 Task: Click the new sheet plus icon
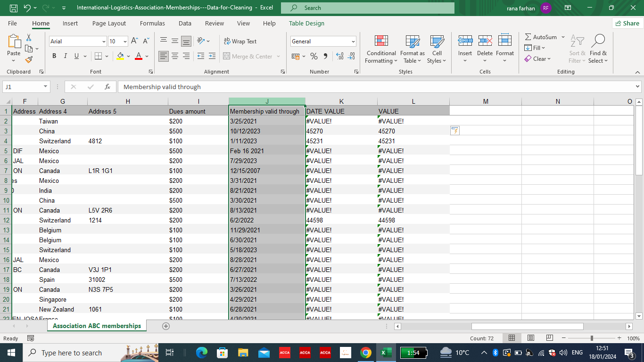click(165, 326)
